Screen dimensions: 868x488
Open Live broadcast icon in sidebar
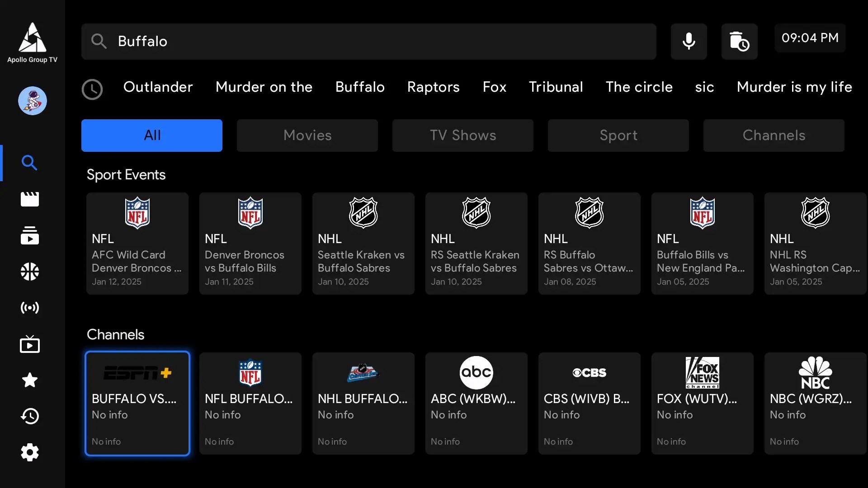coord(30,308)
